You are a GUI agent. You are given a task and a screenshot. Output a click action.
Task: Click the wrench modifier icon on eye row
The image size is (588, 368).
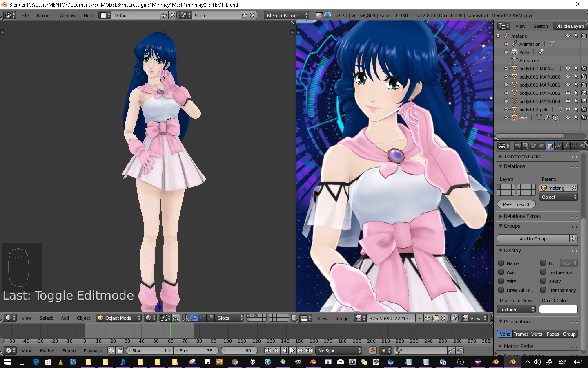(547, 117)
